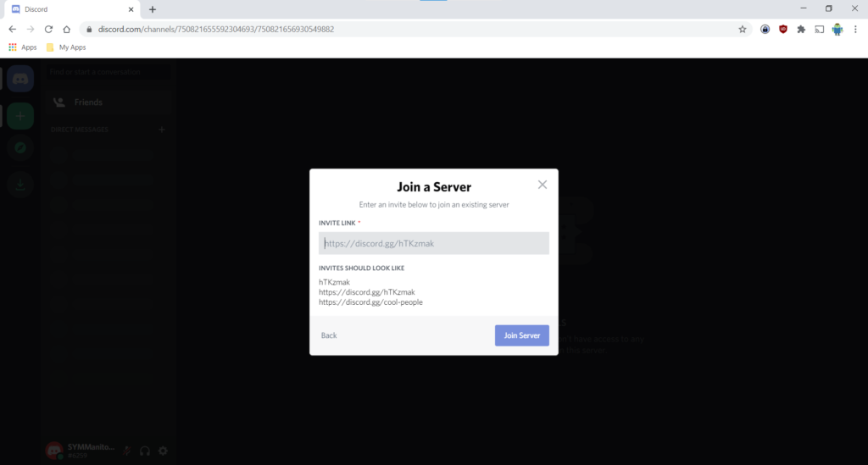
Task: Open the My Apps bookmark folder
Action: pyautogui.click(x=66, y=47)
